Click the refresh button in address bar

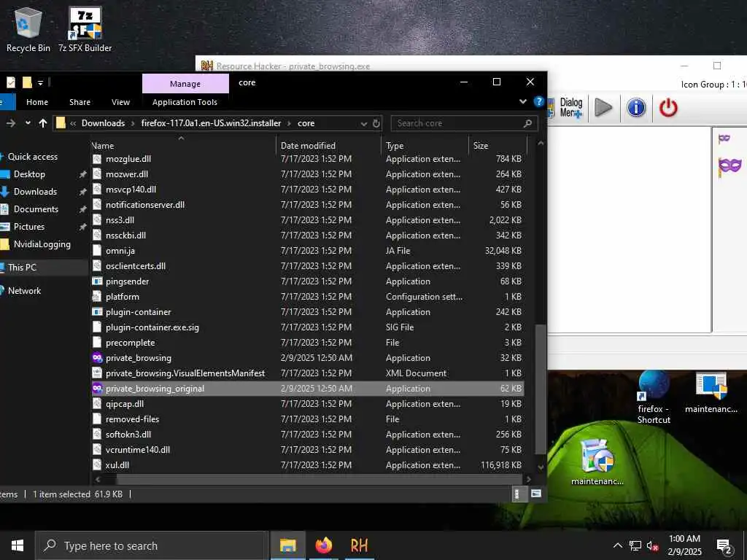[376, 123]
